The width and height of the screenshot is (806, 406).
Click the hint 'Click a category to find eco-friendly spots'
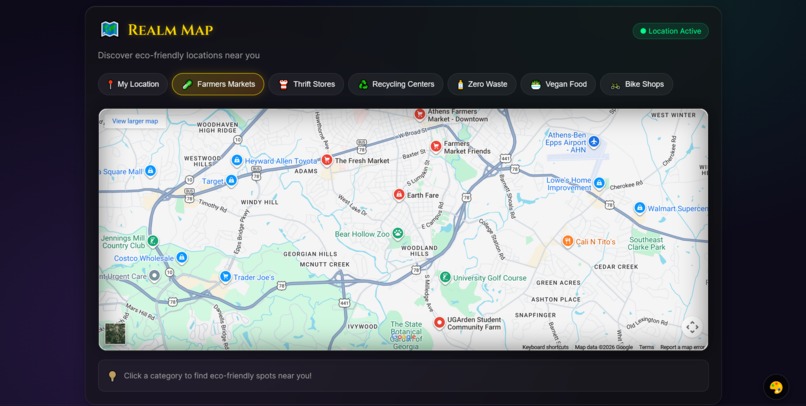[217, 376]
